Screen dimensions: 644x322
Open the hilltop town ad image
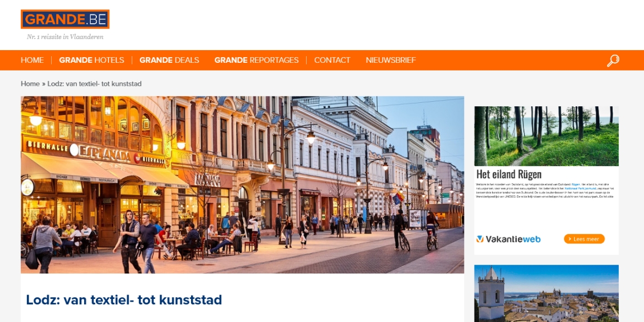pyautogui.click(x=546, y=293)
